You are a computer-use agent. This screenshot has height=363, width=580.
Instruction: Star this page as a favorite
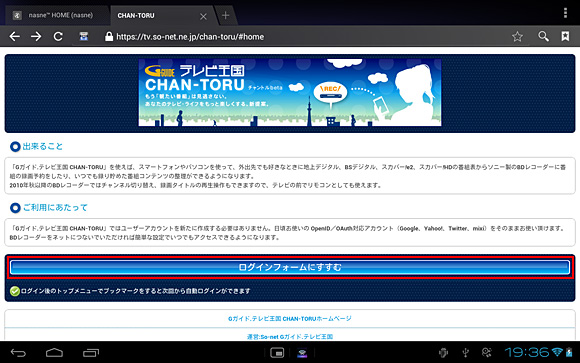[517, 36]
